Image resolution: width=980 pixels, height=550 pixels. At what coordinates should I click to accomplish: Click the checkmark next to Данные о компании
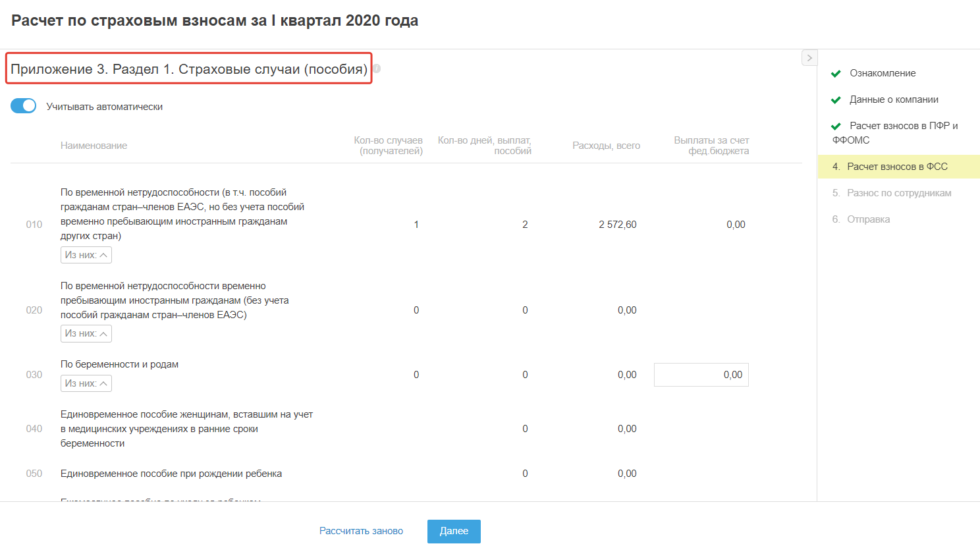[836, 100]
